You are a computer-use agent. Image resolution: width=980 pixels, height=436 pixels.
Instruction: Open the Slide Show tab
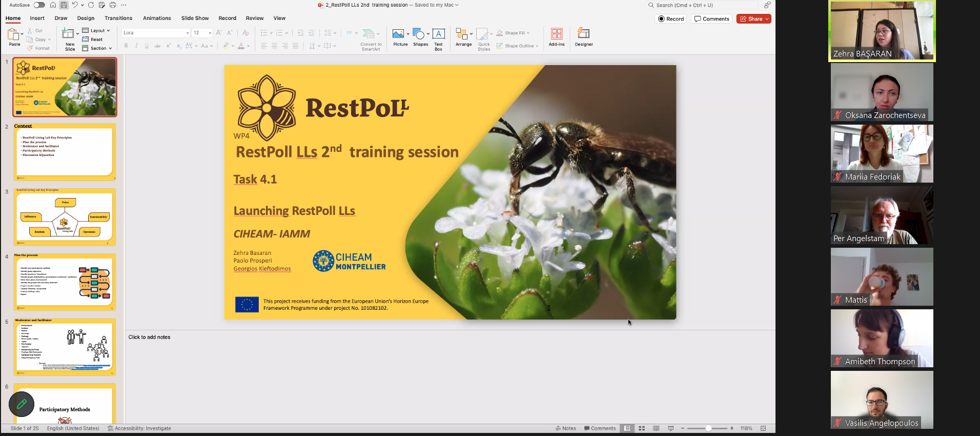click(195, 18)
